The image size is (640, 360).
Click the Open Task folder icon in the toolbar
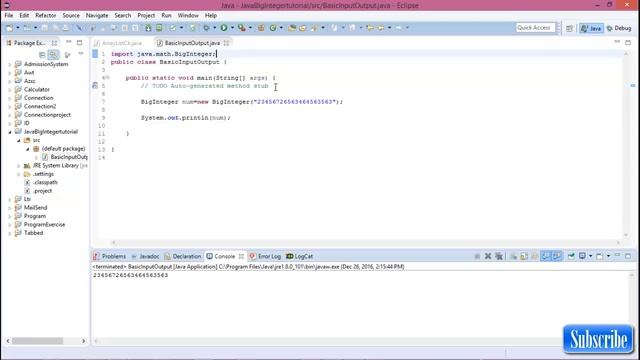point(302,28)
